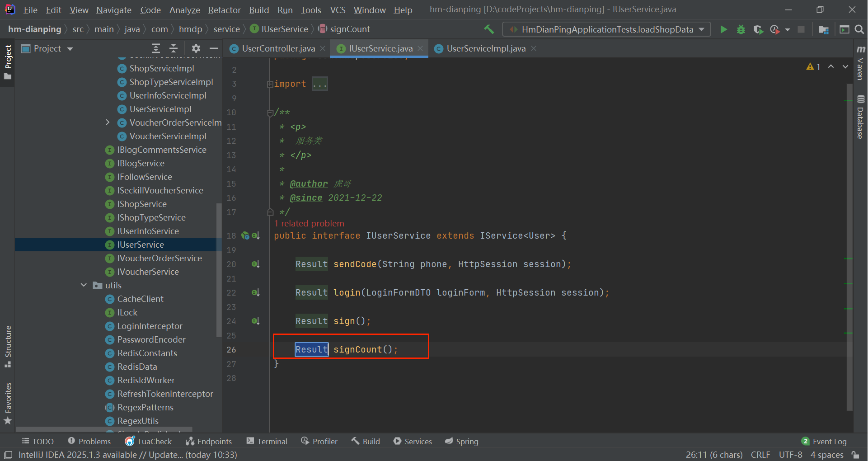
Task: Open the Endpoints tool window
Action: [x=209, y=442]
